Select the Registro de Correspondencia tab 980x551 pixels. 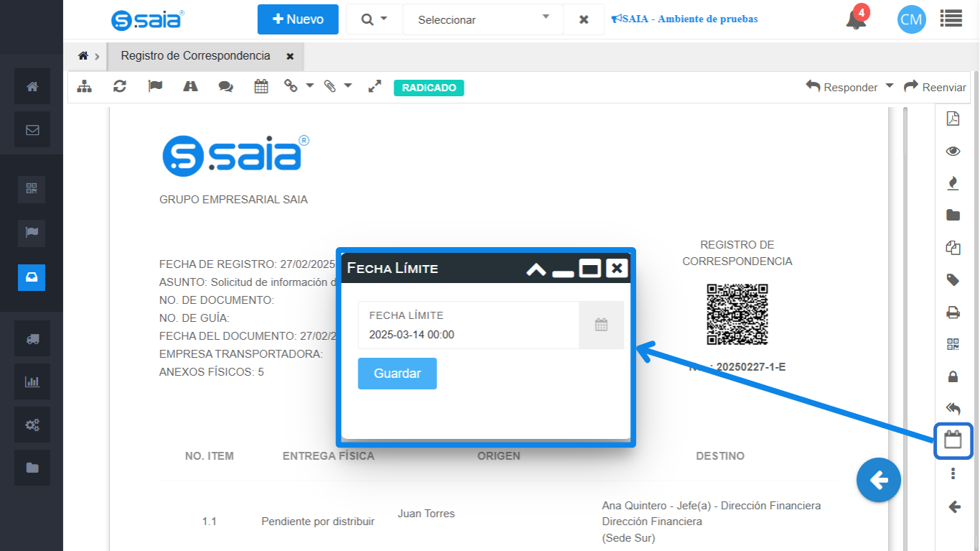(195, 56)
